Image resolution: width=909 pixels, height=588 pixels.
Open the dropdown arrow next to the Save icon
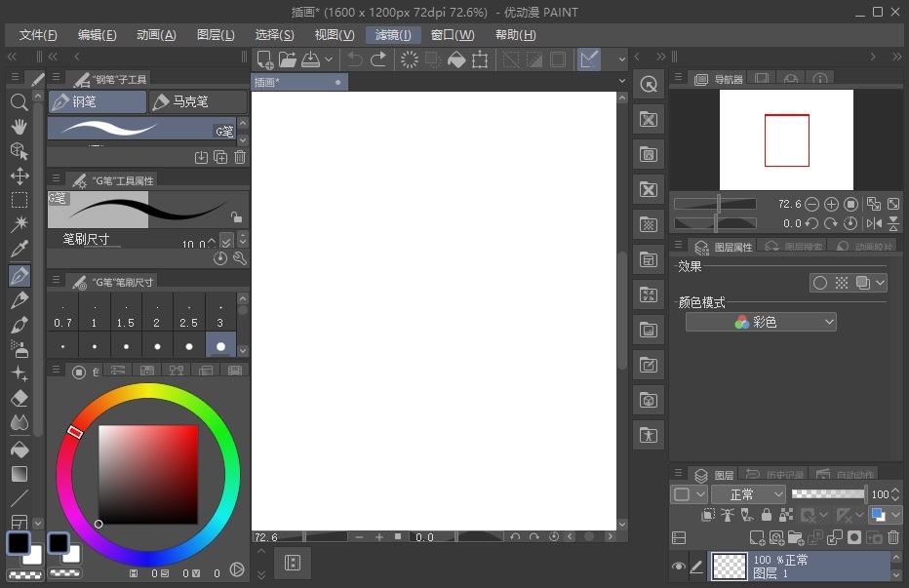point(329,59)
